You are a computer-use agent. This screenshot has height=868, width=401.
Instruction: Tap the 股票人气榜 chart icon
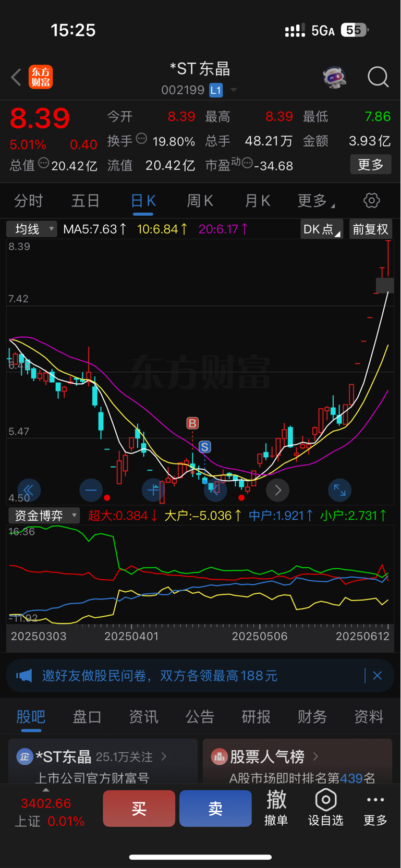219,756
